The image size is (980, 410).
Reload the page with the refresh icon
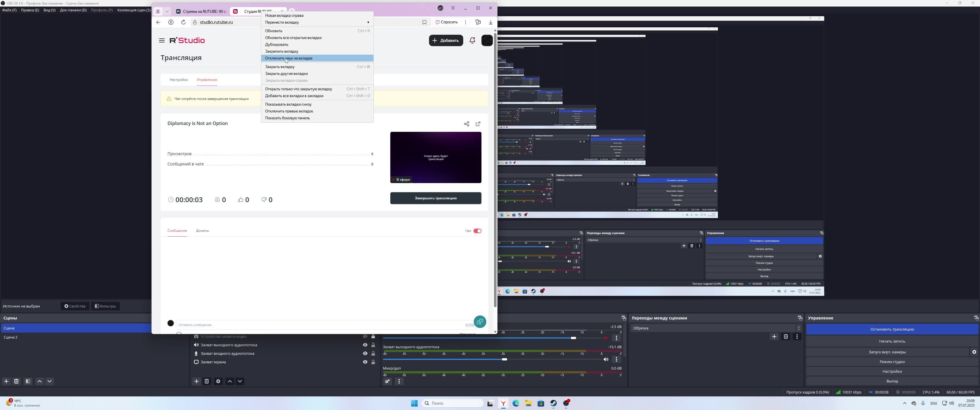183,22
